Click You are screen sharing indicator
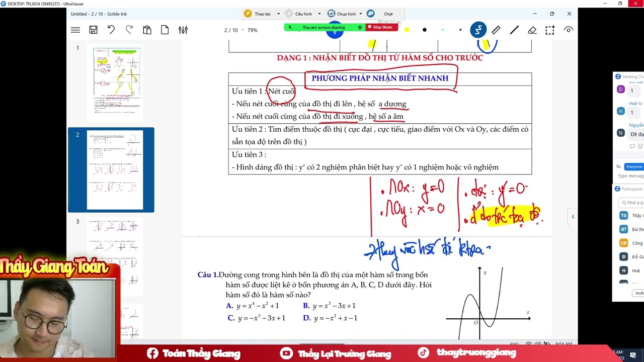Viewport: 644px width, 362px height. click(324, 27)
